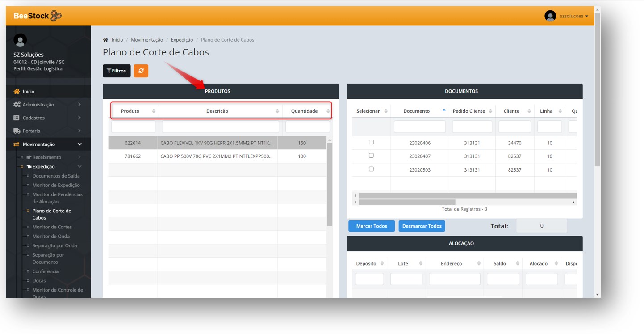Click the sort icon on Descrição column
Viewport: 644px width, 334px height.
(x=277, y=111)
